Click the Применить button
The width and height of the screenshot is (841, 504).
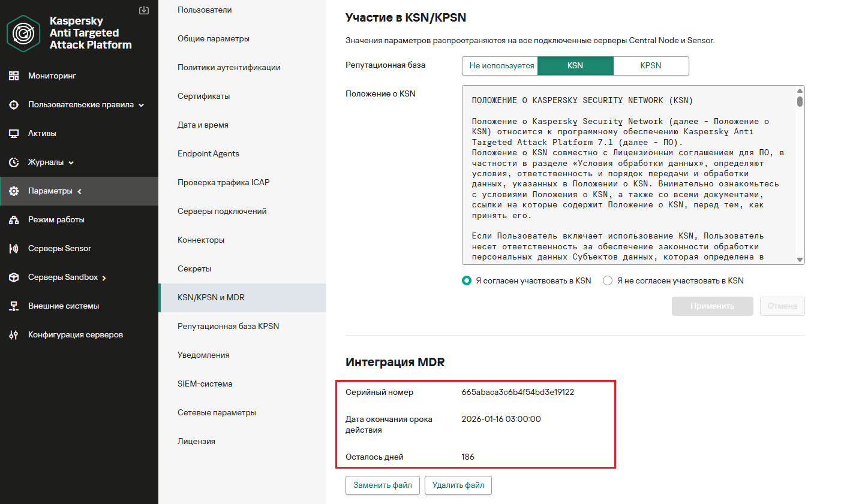[x=713, y=306]
